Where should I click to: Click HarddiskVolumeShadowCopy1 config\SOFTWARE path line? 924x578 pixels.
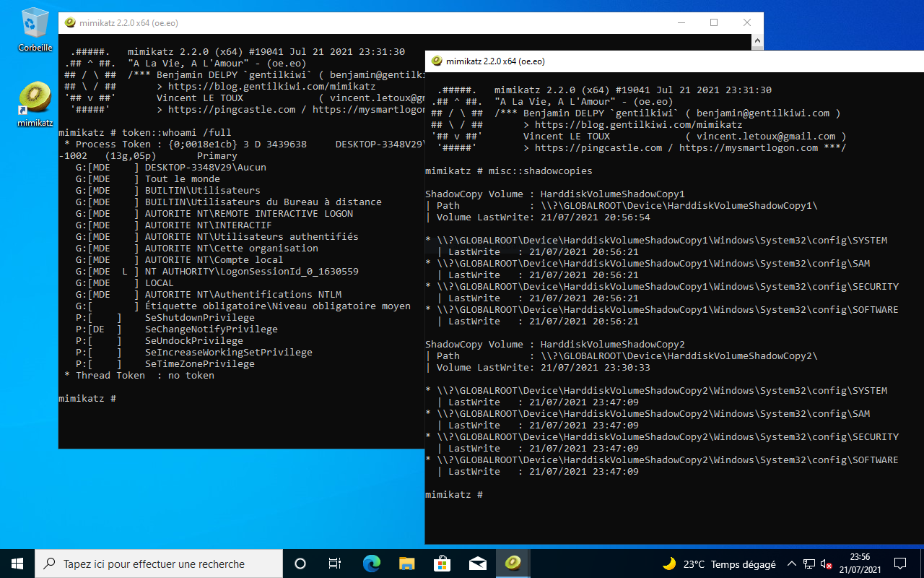662,310
